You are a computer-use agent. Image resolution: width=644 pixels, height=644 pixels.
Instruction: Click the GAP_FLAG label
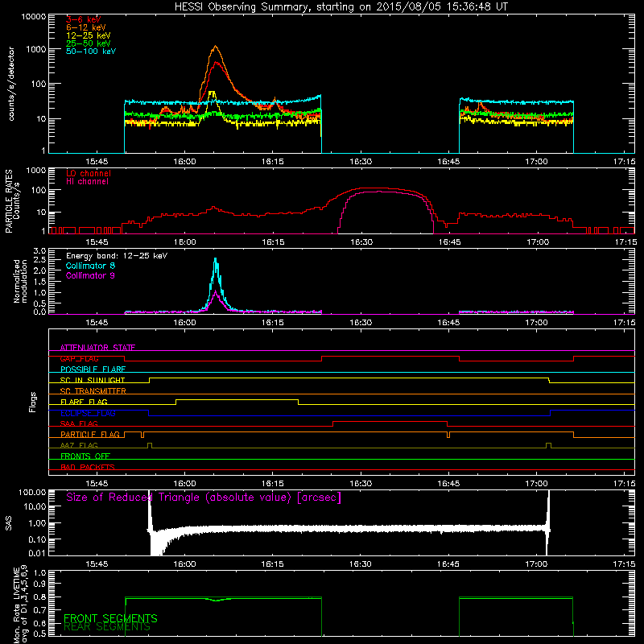click(x=79, y=358)
